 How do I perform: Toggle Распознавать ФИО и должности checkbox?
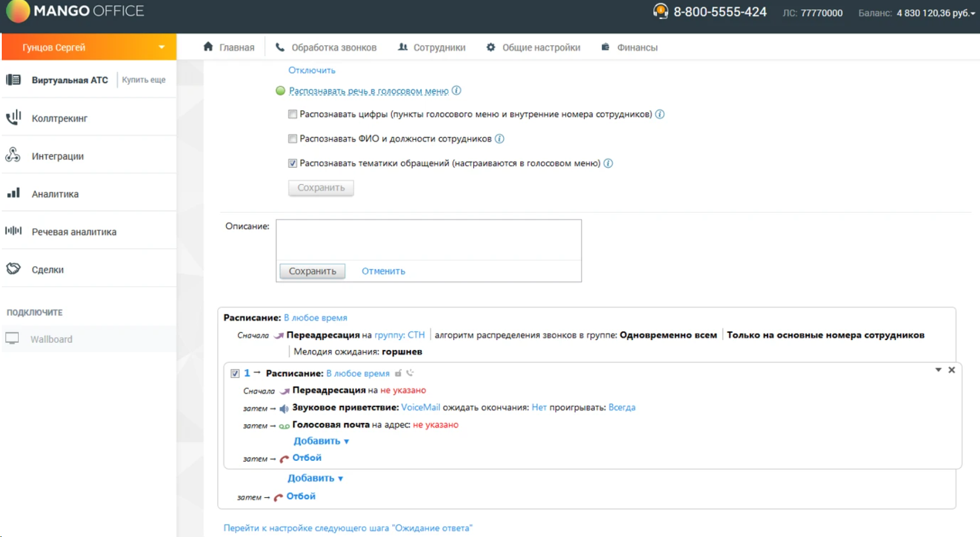coord(293,139)
